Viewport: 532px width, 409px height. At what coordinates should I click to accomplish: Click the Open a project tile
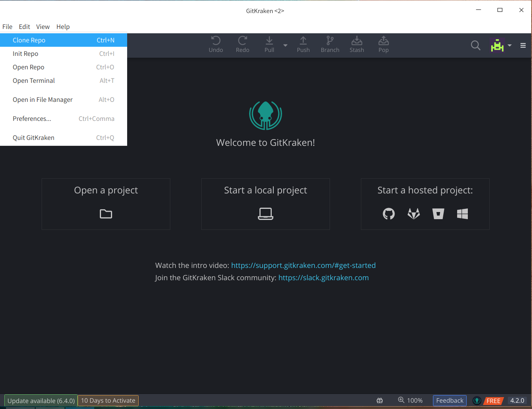[x=106, y=204]
